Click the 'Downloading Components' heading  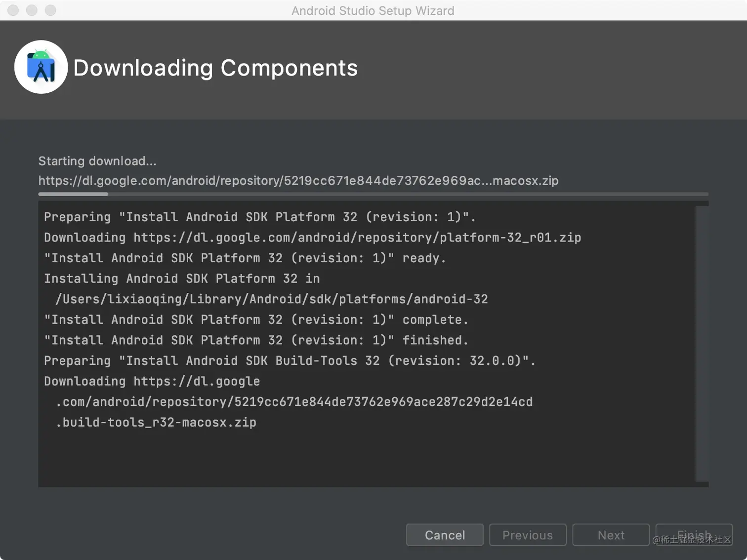coord(215,68)
